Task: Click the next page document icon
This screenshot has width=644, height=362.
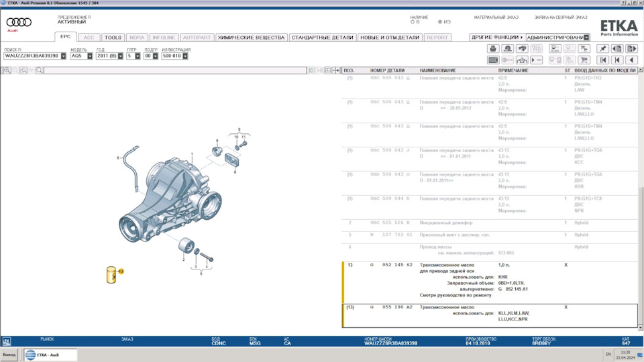Action: click(x=632, y=48)
